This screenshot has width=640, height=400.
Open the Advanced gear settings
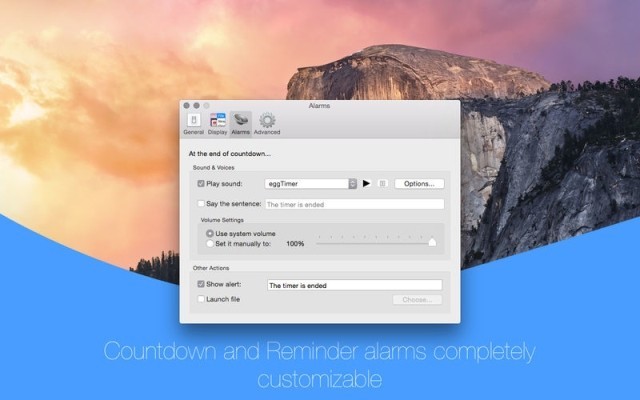coord(267,122)
